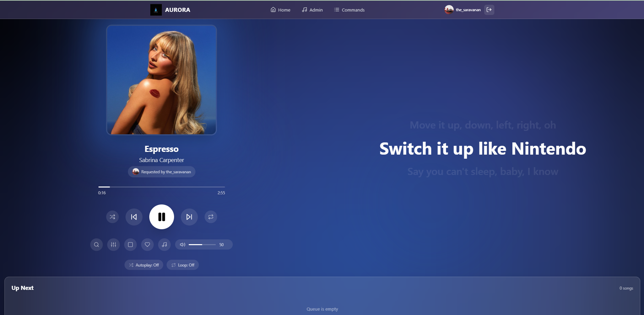Click the AURORA logo icon
The width and height of the screenshot is (644, 315).
(155, 9)
